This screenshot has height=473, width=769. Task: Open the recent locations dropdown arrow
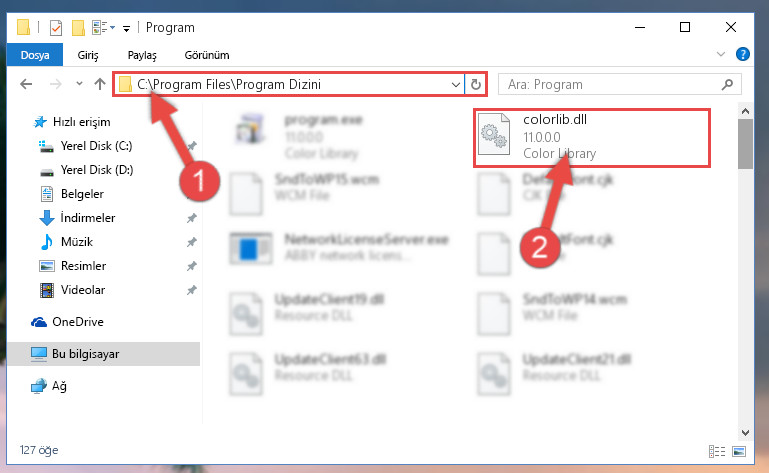pyautogui.click(x=79, y=84)
